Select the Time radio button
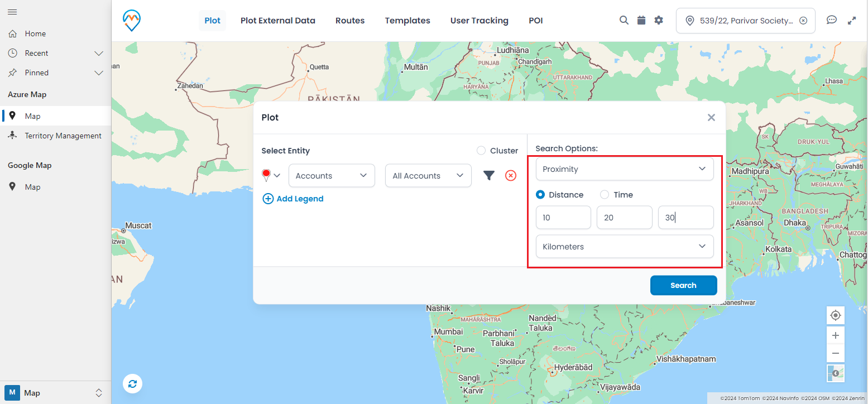The height and width of the screenshot is (404, 868). click(x=605, y=195)
